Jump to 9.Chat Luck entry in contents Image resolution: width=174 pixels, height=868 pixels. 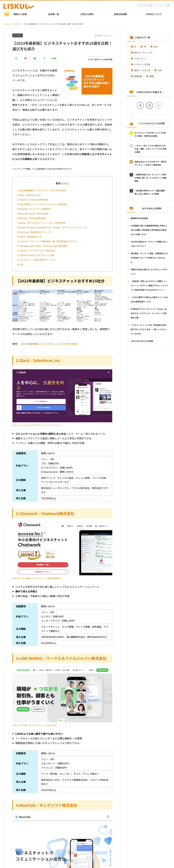click(35, 232)
